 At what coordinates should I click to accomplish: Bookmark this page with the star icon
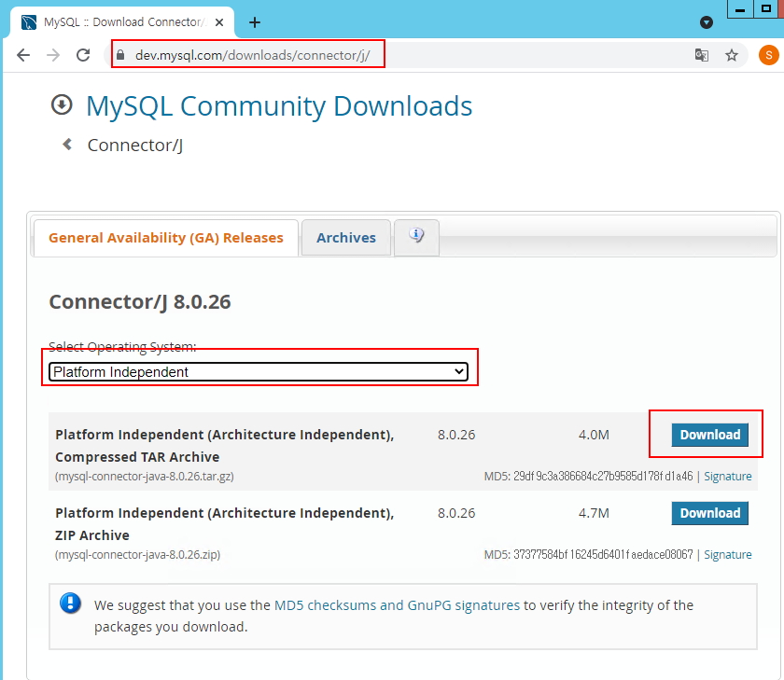732,55
